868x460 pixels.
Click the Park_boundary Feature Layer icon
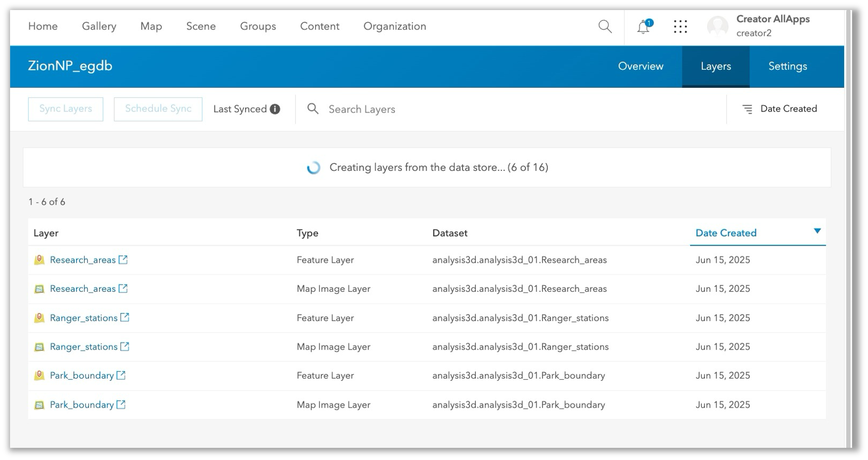(39, 375)
